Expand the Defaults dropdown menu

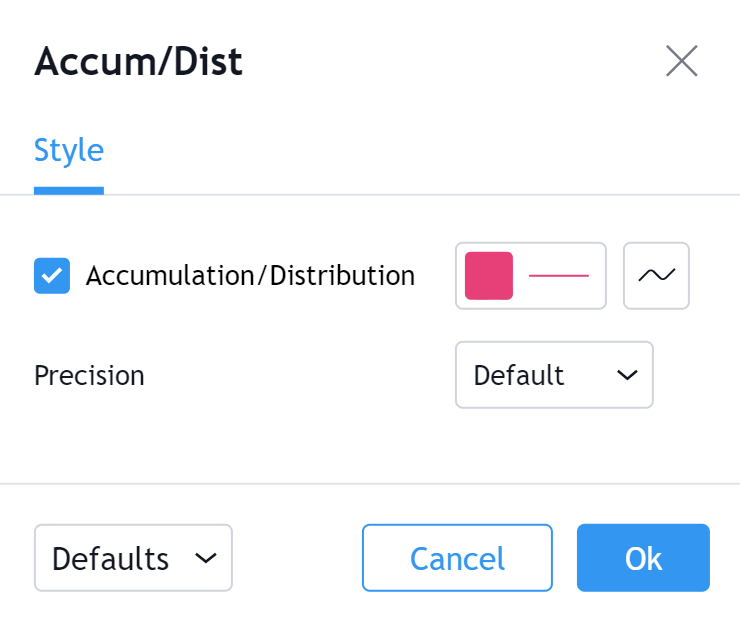click(x=133, y=558)
